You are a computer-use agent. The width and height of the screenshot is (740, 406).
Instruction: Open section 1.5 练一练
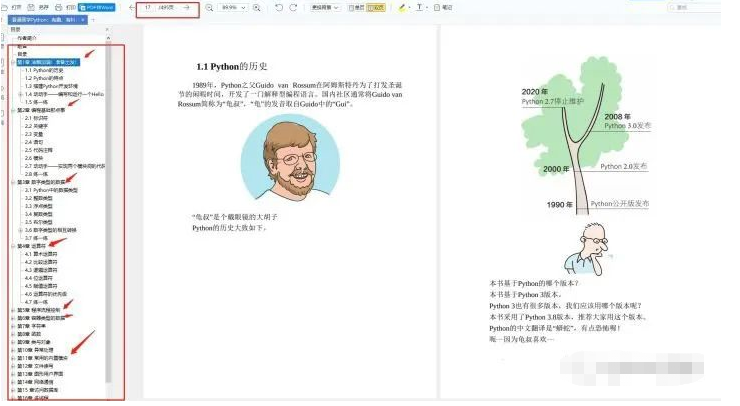[36, 102]
